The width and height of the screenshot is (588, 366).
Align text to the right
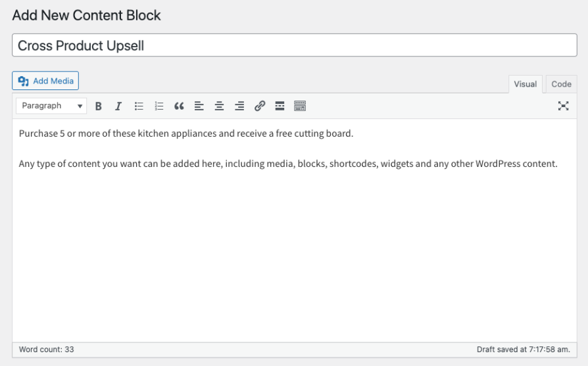(239, 106)
